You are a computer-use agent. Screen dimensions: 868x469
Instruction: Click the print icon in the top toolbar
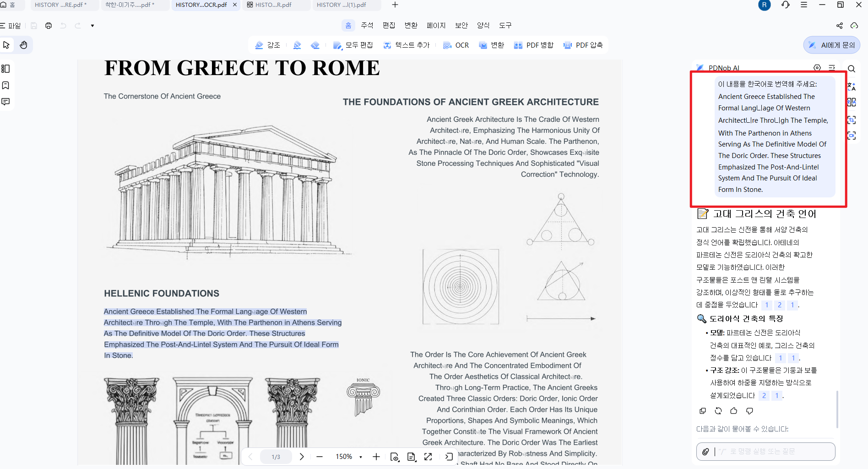click(49, 26)
